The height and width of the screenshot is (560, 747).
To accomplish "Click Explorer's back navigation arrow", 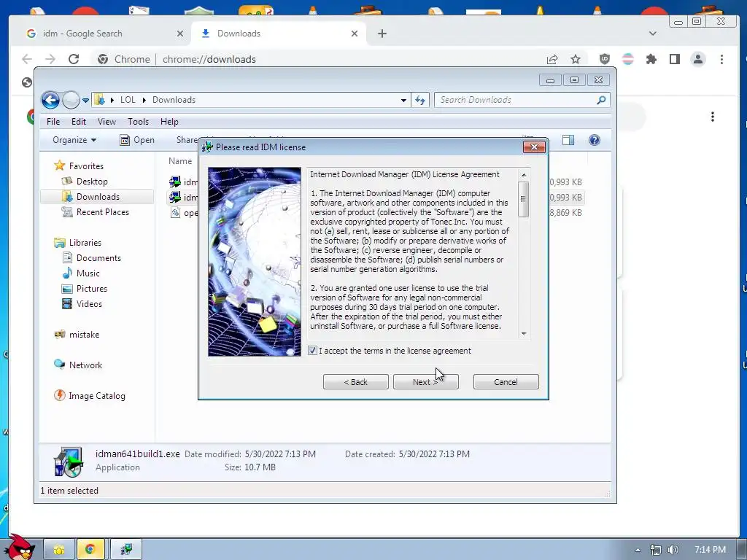I will [x=50, y=100].
